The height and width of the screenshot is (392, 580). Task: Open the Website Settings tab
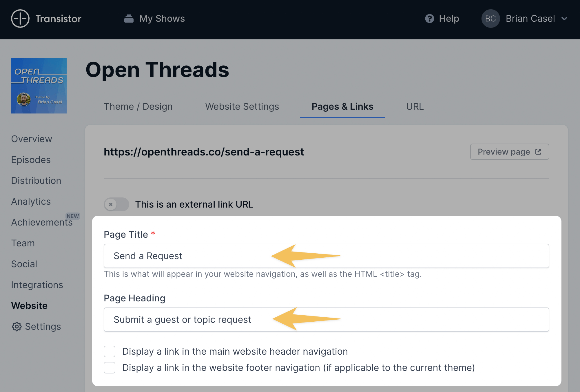242,107
